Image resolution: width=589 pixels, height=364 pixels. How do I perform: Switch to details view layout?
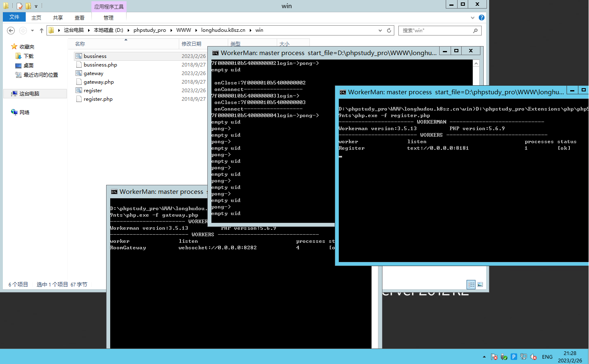pyautogui.click(x=471, y=284)
